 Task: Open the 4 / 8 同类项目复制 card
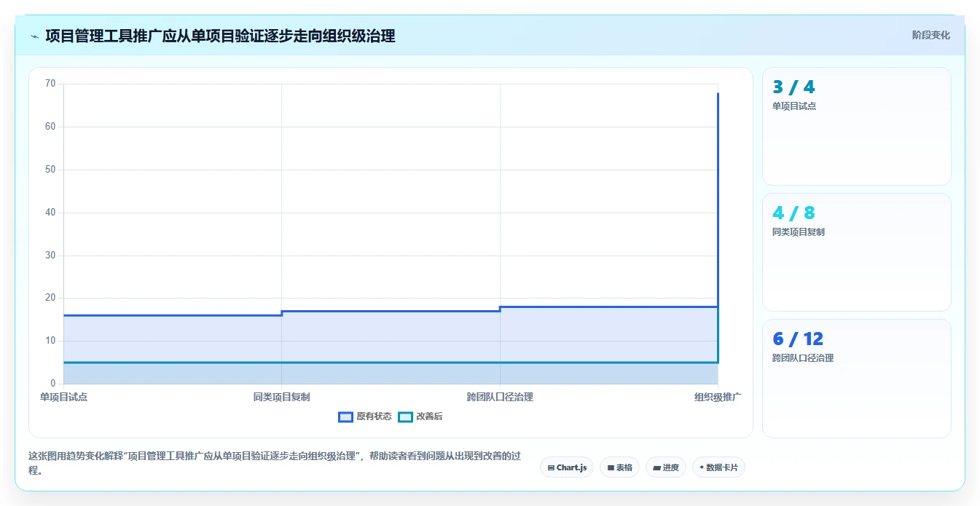856,252
